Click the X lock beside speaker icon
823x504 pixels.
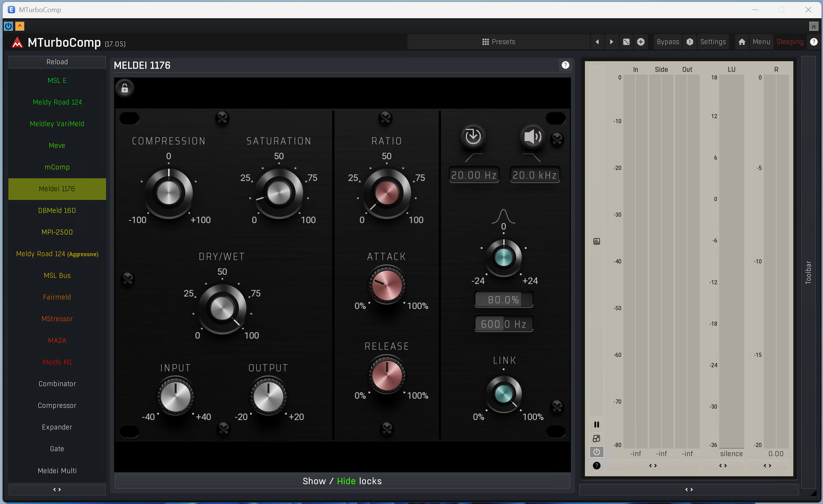pyautogui.click(x=557, y=139)
